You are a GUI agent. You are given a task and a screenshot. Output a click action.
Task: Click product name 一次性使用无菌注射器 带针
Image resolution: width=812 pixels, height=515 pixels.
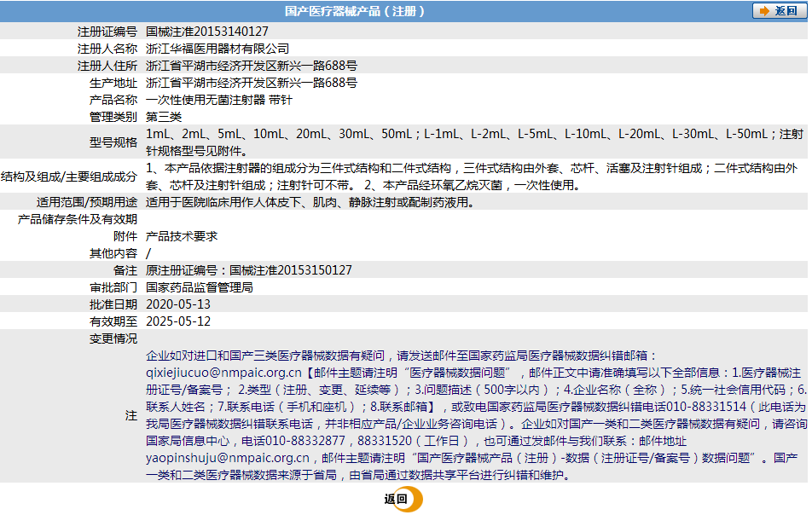pos(219,100)
